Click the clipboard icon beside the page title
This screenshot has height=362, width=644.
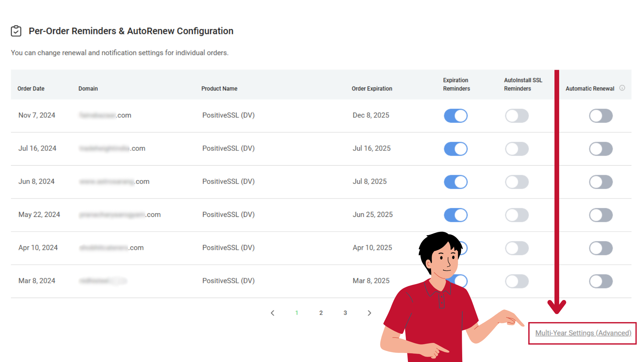click(16, 31)
